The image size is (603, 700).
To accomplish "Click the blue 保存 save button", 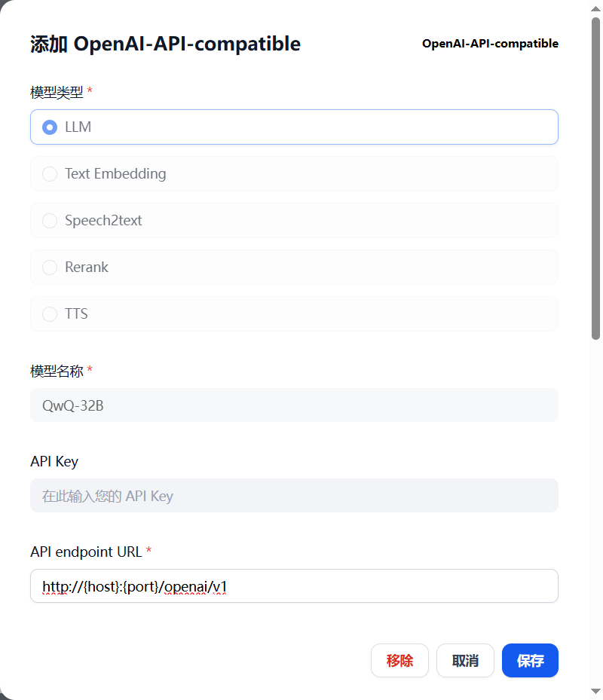I will coord(530,660).
